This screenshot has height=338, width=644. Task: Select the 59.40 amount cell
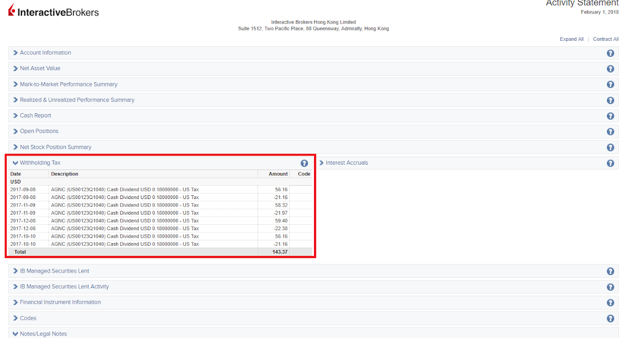coord(281,221)
